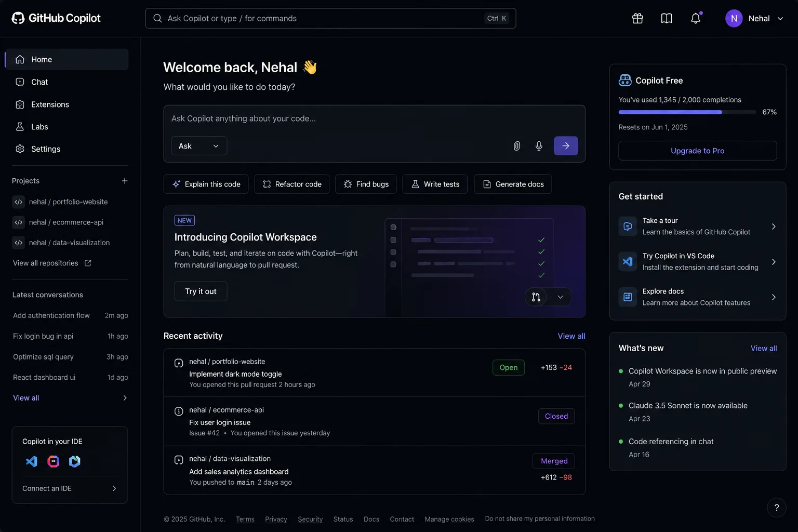Click the Take a tour icon
The image size is (798, 532).
(x=628, y=227)
